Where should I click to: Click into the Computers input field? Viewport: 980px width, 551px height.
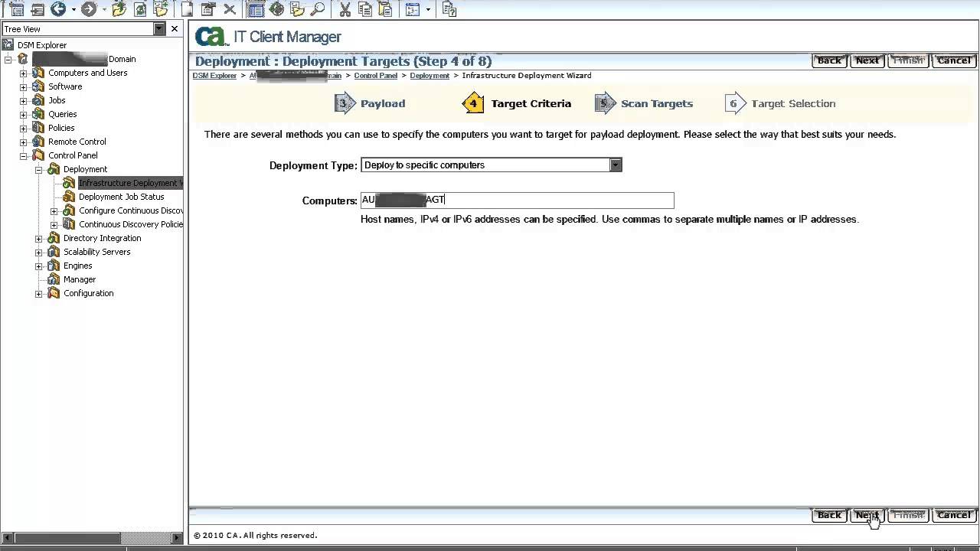(x=517, y=201)
